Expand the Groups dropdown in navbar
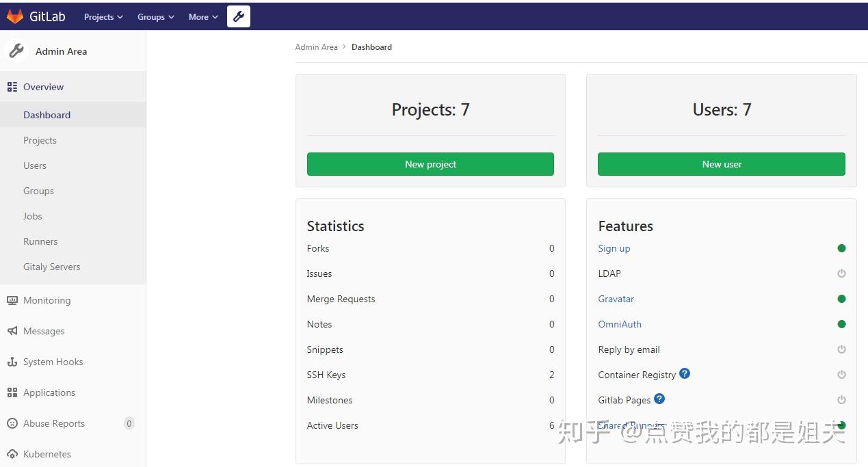 (x=156, y=17)
